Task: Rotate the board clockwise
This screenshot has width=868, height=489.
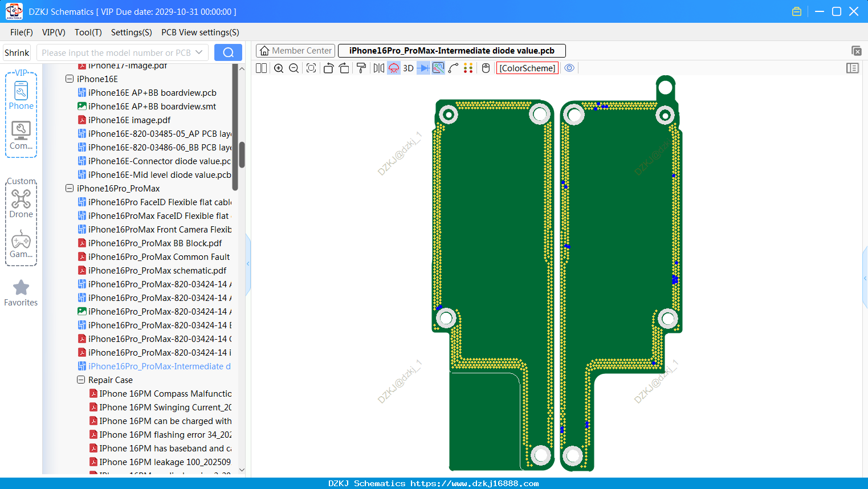Action: coord(344,68)
